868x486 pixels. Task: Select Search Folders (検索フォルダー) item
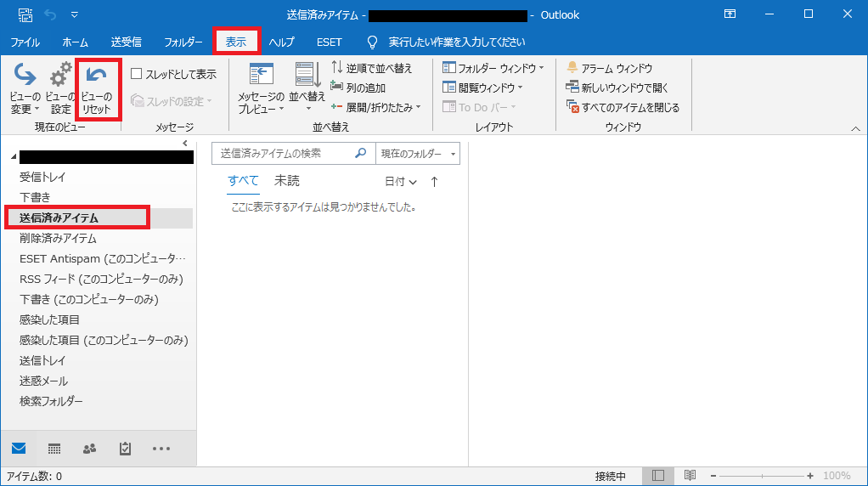[51, 401]
